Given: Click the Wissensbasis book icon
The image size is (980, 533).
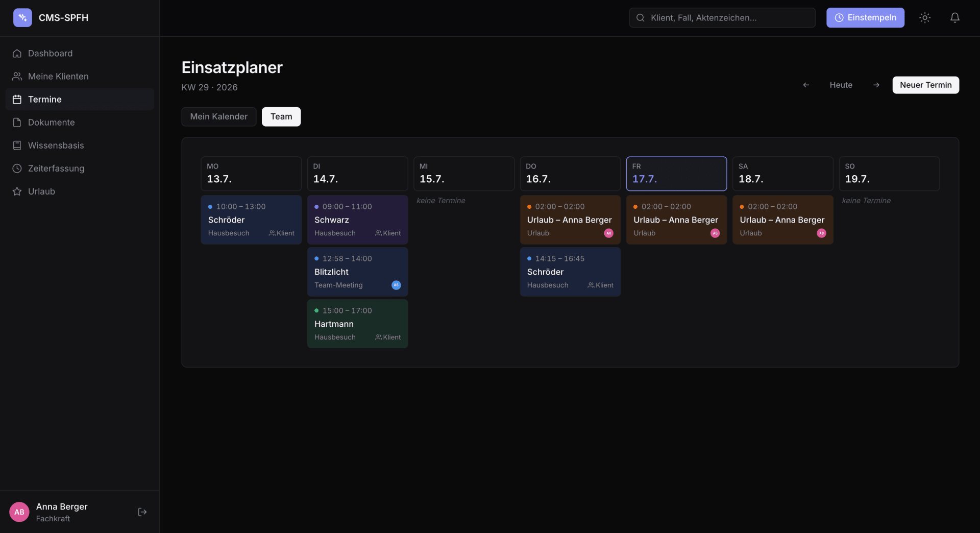Looking at the screenshot, I should click(17, 145).
